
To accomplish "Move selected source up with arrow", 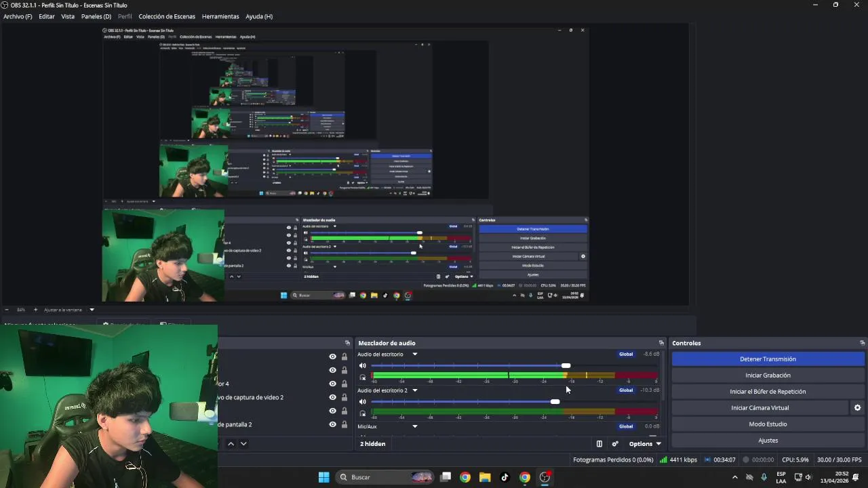I will (231, 444).
